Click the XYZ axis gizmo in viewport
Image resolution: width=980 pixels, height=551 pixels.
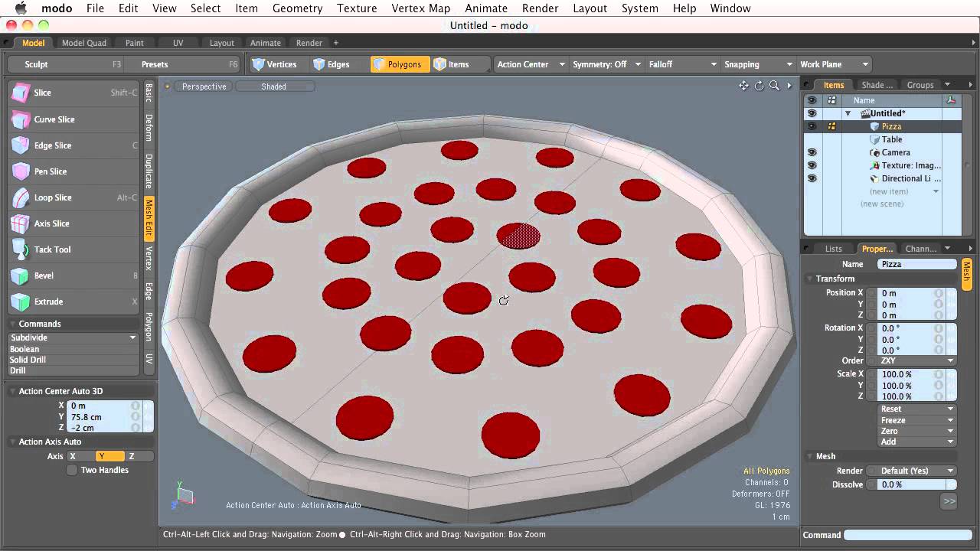[183, 494]
